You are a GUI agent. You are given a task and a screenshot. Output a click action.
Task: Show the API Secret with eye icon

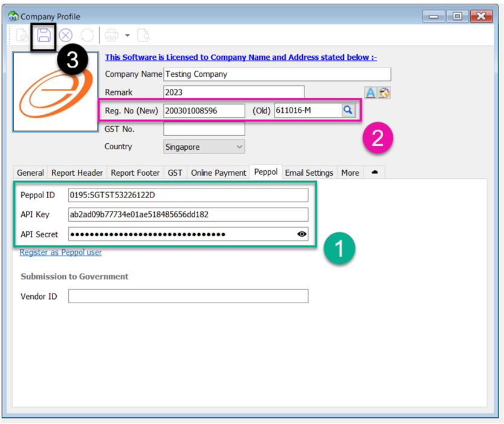(302, 234)
